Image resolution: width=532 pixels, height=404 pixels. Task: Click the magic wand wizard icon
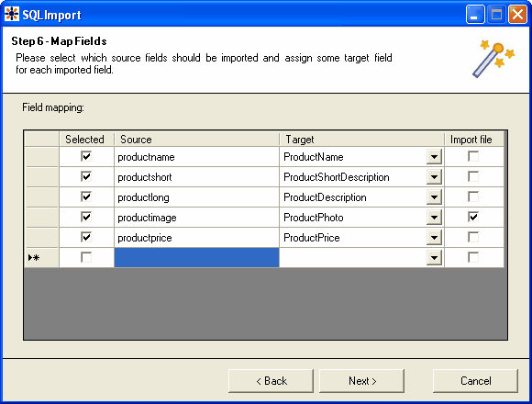pos(493,58)
